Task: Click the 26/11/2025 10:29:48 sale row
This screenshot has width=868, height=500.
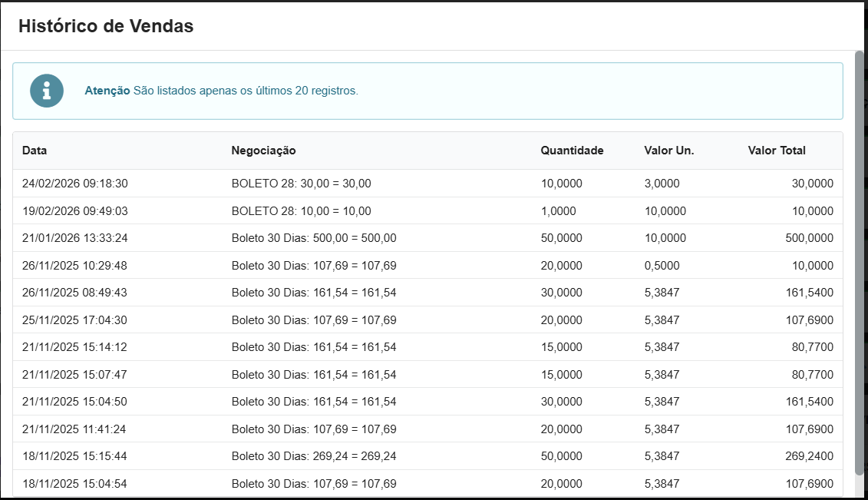Action: coord(75,266)
